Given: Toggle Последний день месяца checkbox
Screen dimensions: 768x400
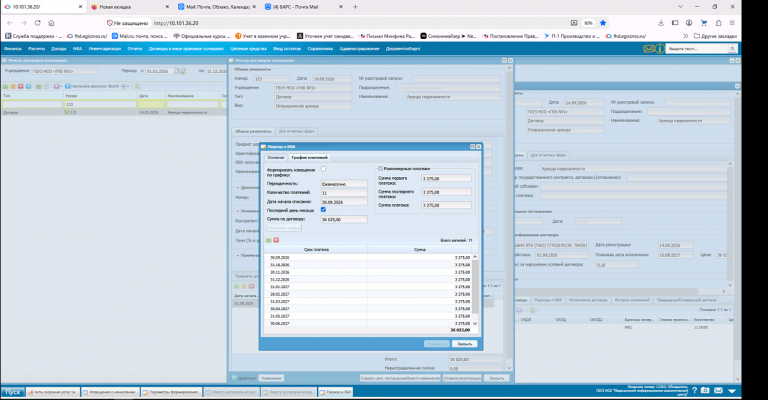Looking at the screenshot, I should [323, 210].
